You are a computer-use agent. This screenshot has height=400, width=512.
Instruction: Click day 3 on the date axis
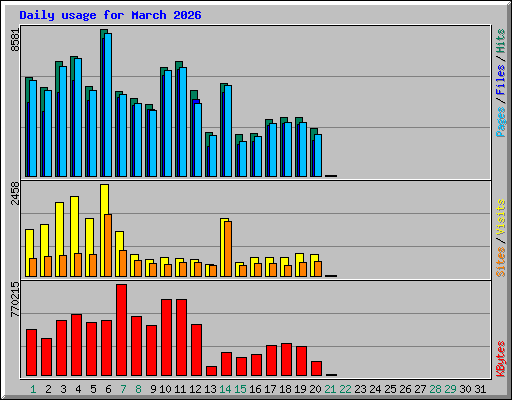(x=63, y=389)
